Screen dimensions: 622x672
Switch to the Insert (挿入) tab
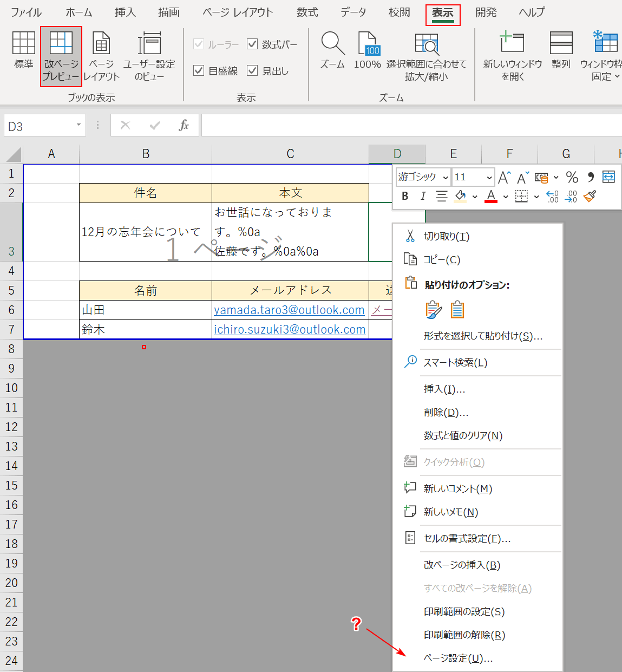[x=125, y=12]
